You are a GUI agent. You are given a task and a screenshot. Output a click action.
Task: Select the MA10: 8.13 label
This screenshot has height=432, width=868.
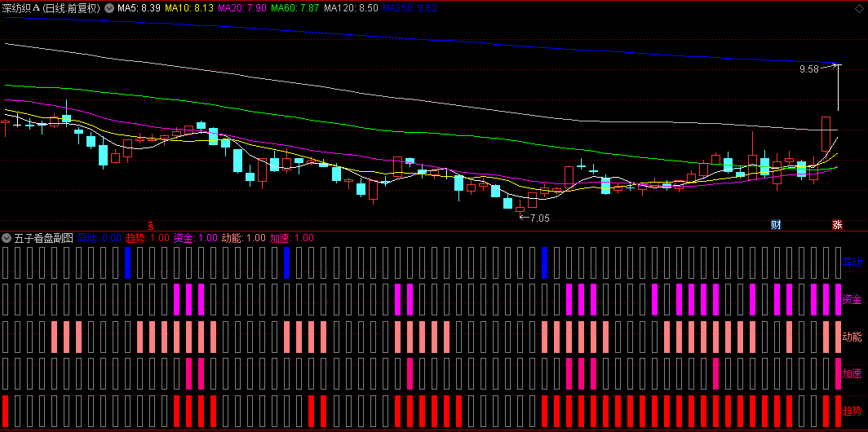click(x=189, y=8)
